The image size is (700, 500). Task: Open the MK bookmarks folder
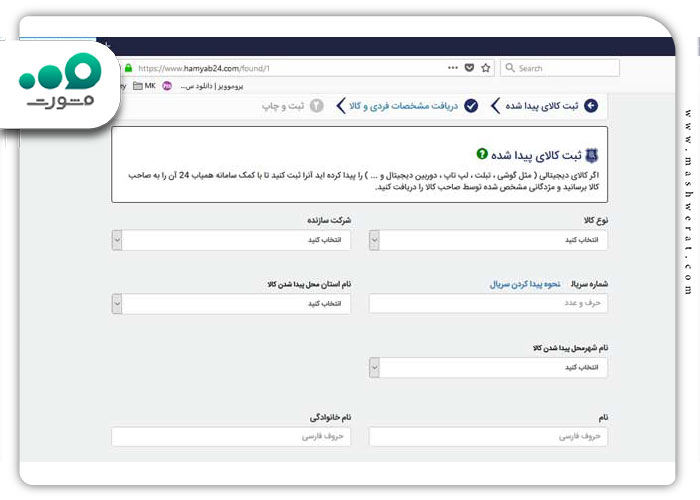click(145, 86)
